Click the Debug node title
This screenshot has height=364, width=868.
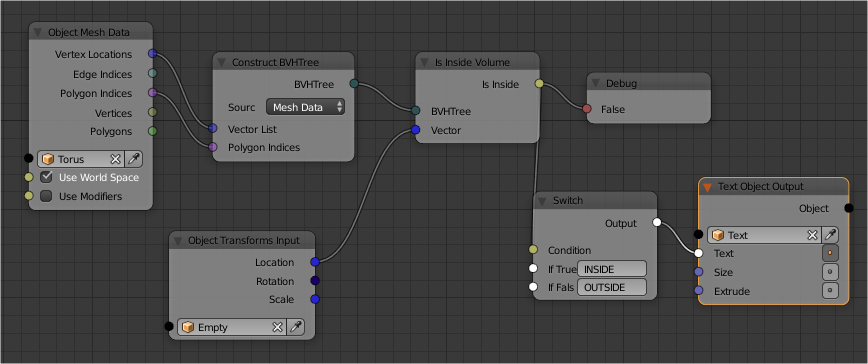621,84
